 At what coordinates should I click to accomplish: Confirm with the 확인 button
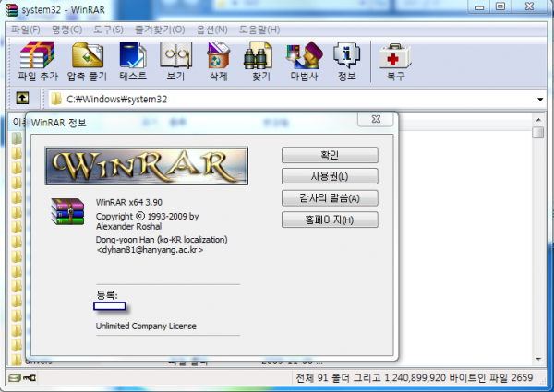point(330,155)
